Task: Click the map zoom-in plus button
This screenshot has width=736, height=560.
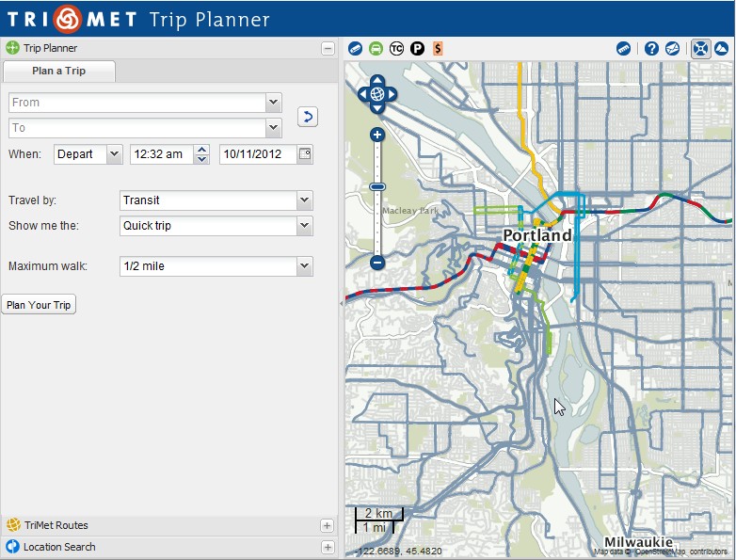Action: [377, 136]
